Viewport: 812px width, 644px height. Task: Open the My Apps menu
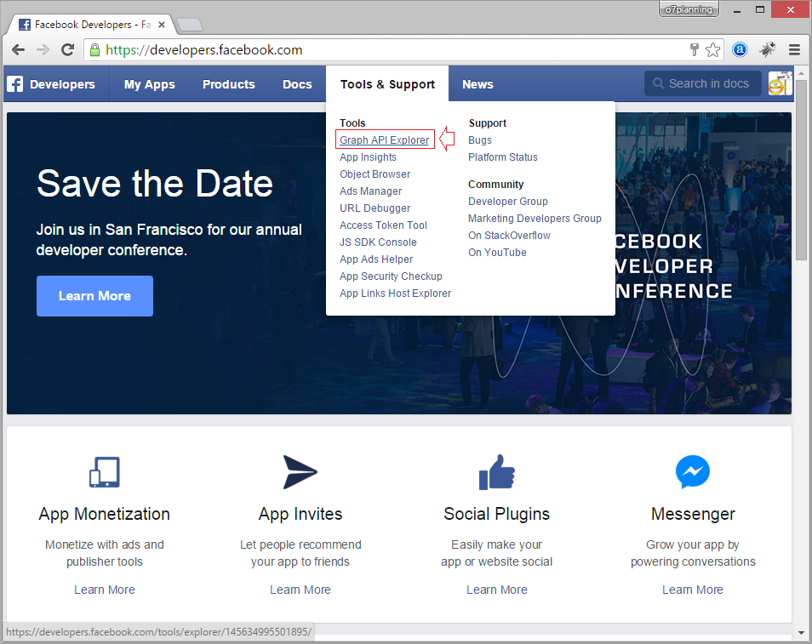pyautogui.click(x=150, y=84)
